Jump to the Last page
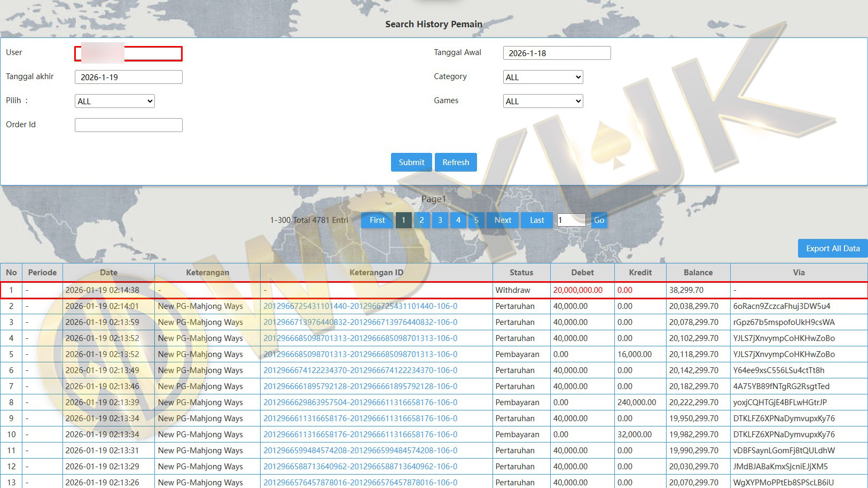This screenshot has height=488, width=868. (537, 220)
